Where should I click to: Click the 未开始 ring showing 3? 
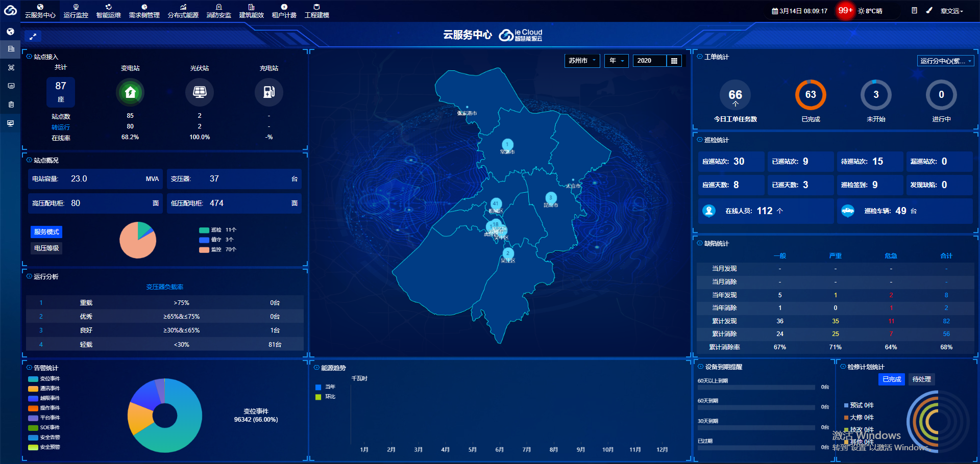point(876,95)
